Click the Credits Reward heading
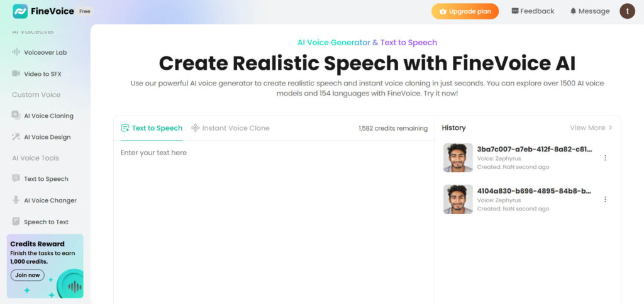The height and width of the screenshot is (304, 644). pos(37,244)
